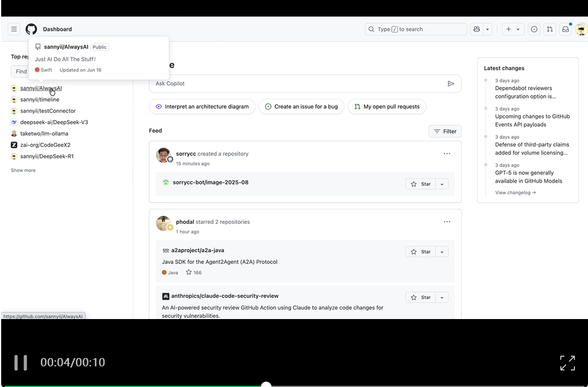Screen dimensions: 588x387
Task: Open the zai-org/CodeGeeX2 repository
Action: click(x=46, y=145)
